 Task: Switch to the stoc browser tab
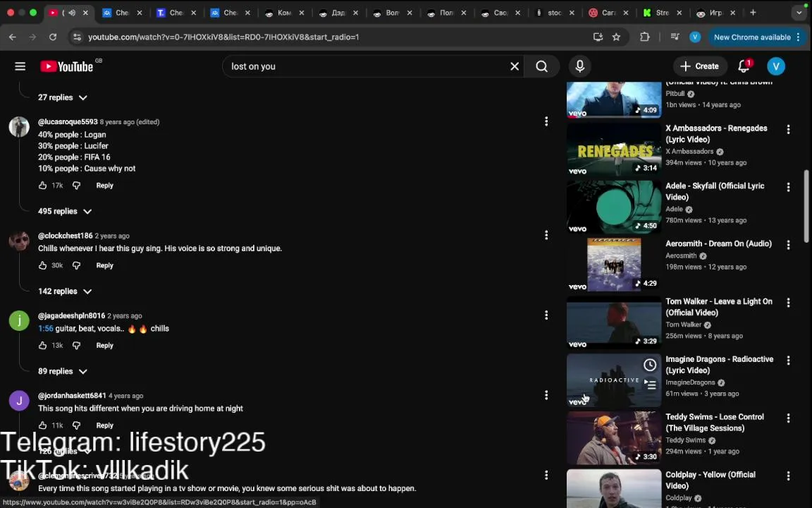(x=555, y=13)
